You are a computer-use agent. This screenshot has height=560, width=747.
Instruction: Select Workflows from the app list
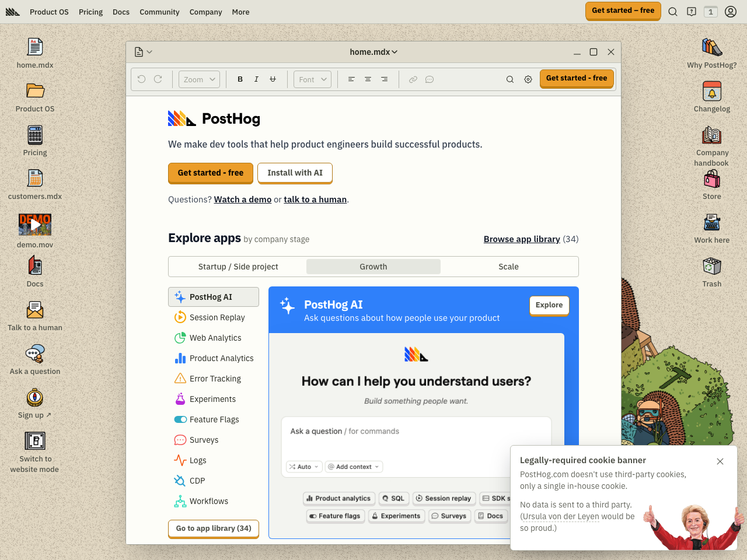pos(207,501)
